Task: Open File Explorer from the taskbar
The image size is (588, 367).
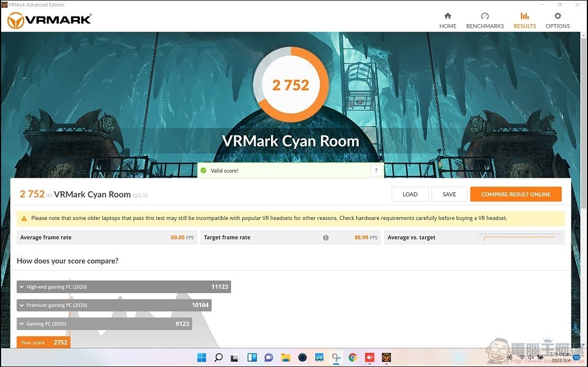Action: (286, 357)
